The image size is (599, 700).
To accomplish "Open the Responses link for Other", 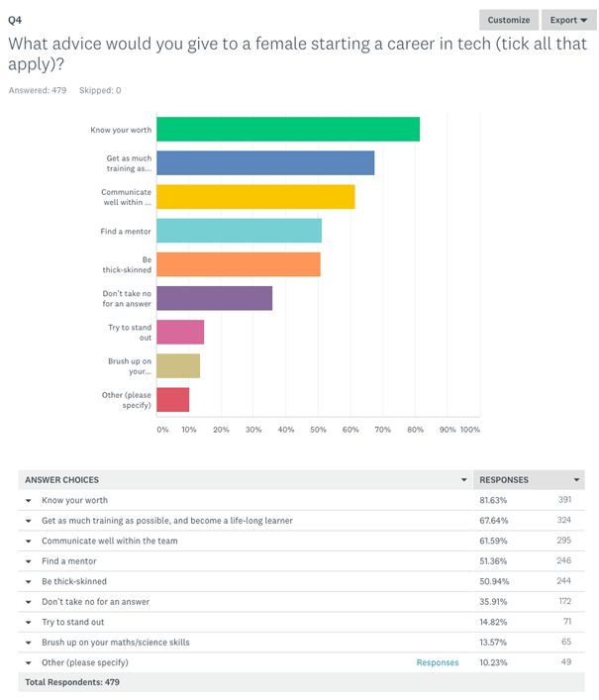I will pos(438,662).
